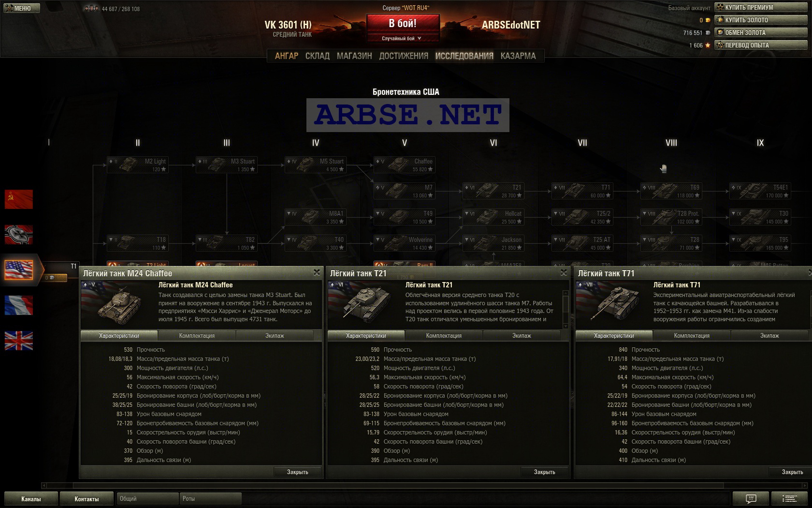Select the USSR nation flag

(x=19, y=199)
